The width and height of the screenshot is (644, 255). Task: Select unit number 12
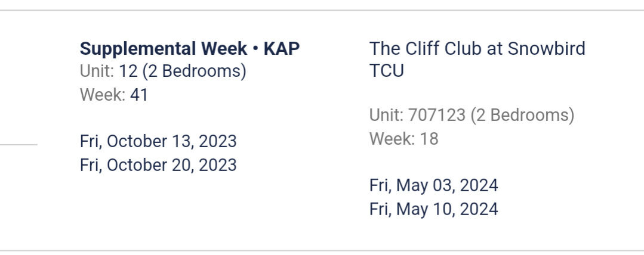pos(128,71)
